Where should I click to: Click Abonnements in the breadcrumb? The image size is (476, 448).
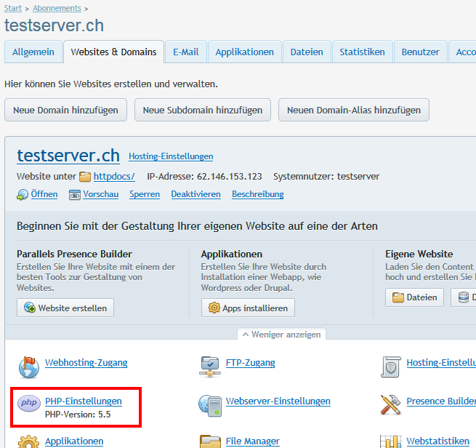point(57,8)
